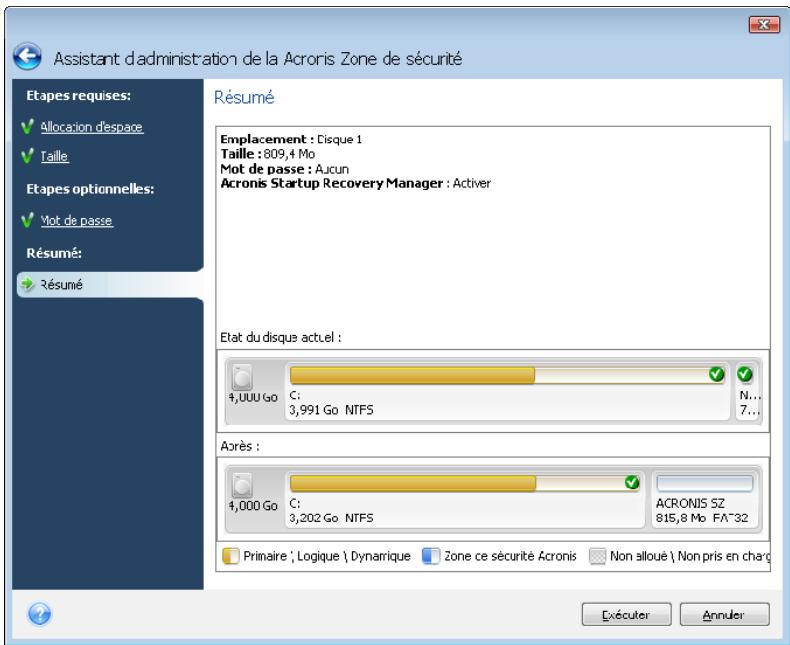
Task: Click the check icon on the small N... partition
Action: coord(745,374)
